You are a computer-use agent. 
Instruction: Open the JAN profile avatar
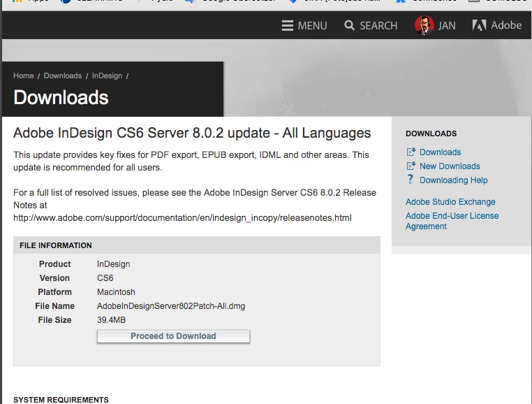pos(424,25)
